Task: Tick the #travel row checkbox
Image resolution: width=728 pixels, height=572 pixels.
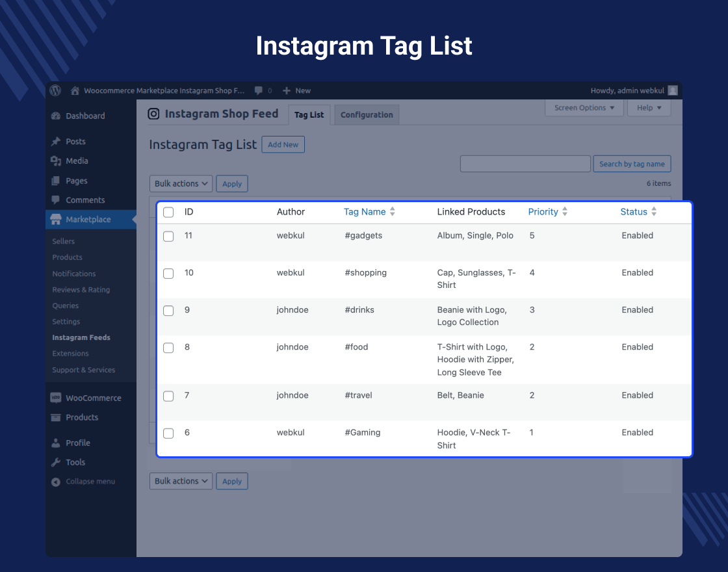Action: point(168,396)
